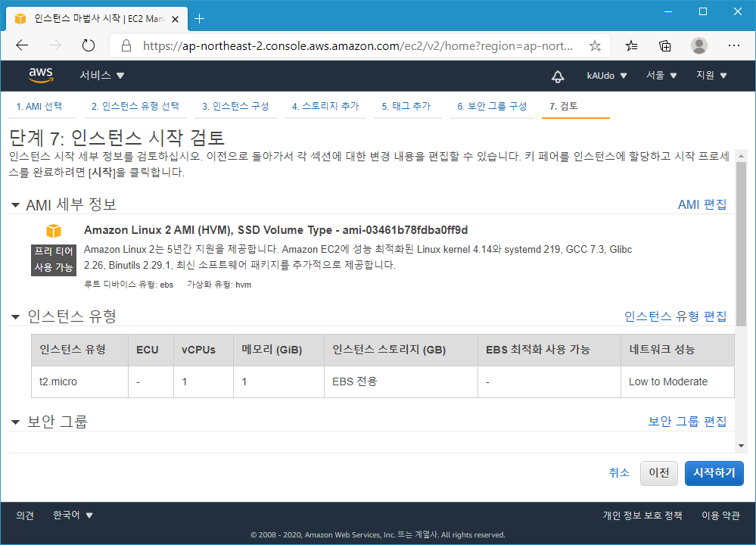Open the kAUdo account dropdown
The width and height of the screenshot is (756, 545).
(606, 75)
